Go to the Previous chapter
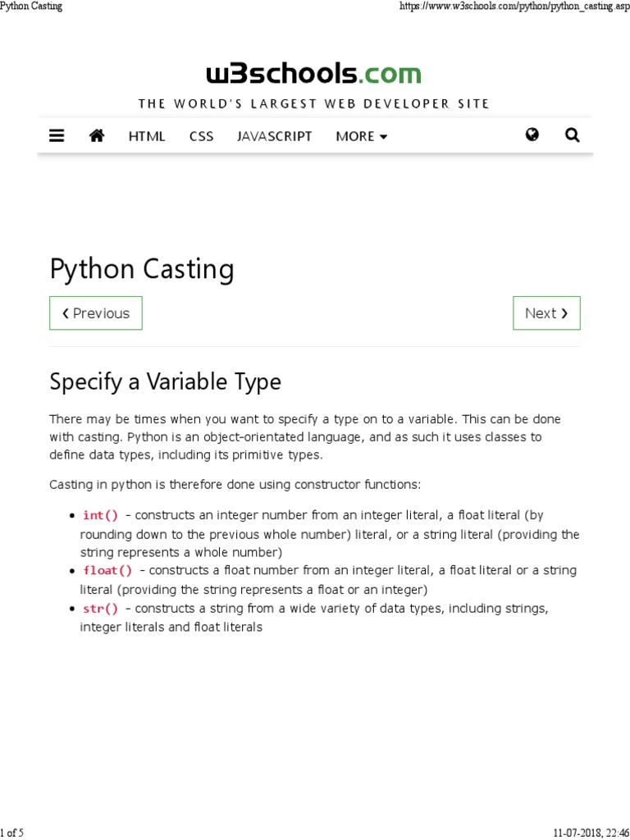Viewport: 630px width, 840px height. click(96, 313)
